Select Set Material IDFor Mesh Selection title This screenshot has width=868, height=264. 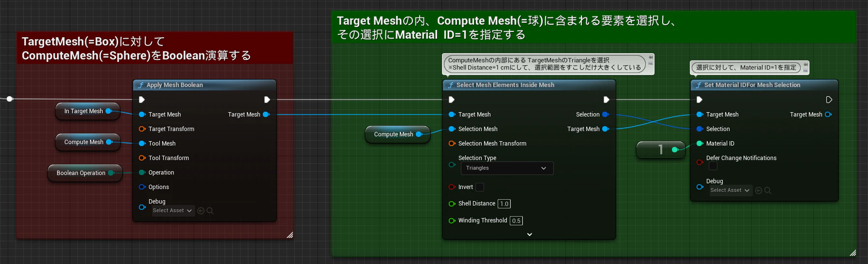click(752, 85)
